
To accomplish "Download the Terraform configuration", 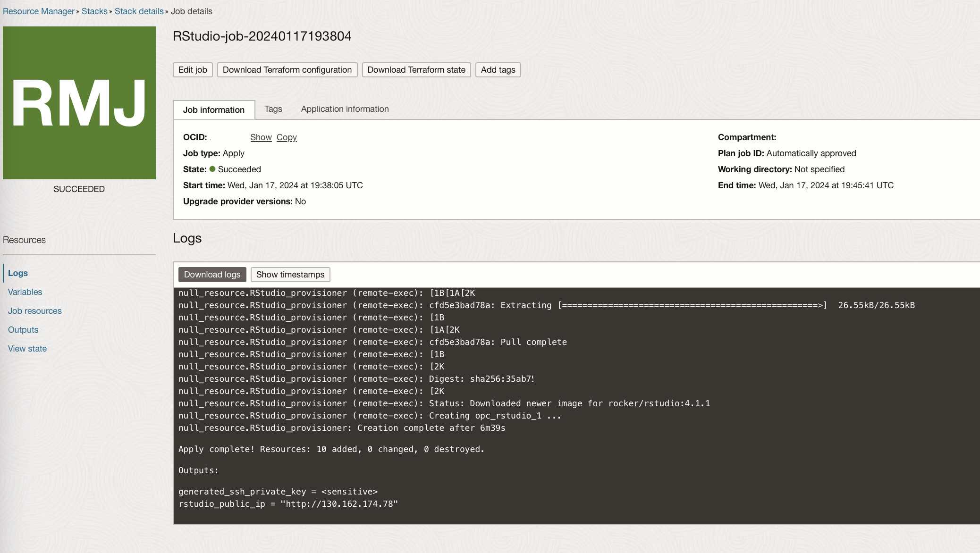I will (287, 70).
